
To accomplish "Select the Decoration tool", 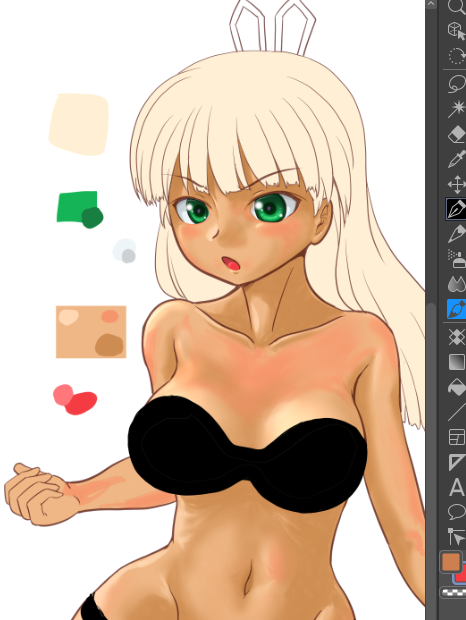I will (x=457, y=337).
